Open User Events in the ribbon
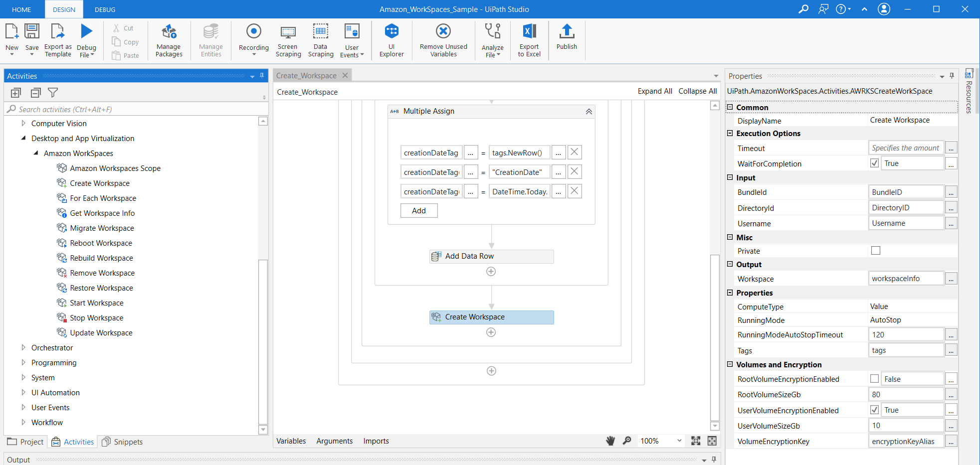The width and height of the screenshot is (980, 465). (352, 40)
